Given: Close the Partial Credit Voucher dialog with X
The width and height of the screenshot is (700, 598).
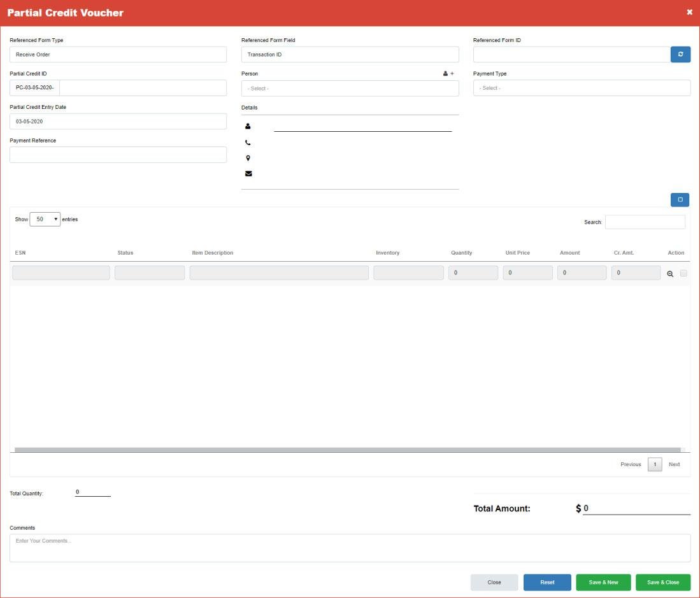Looking at the screenshot, I should [x=689, y=12].
